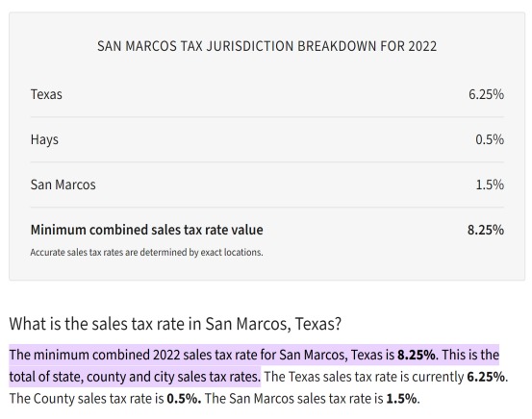
Task: Click the heading What is the sales tax rate
Action: coord(175,324)
